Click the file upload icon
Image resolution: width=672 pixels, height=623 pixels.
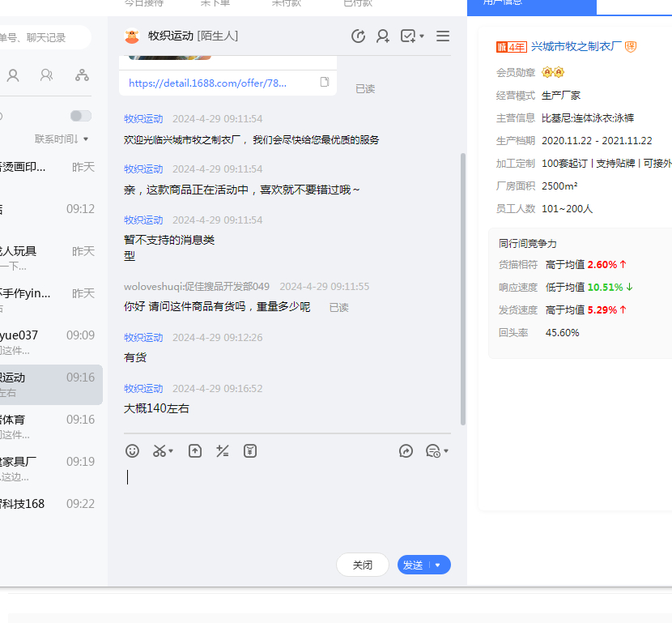(195, 451)
